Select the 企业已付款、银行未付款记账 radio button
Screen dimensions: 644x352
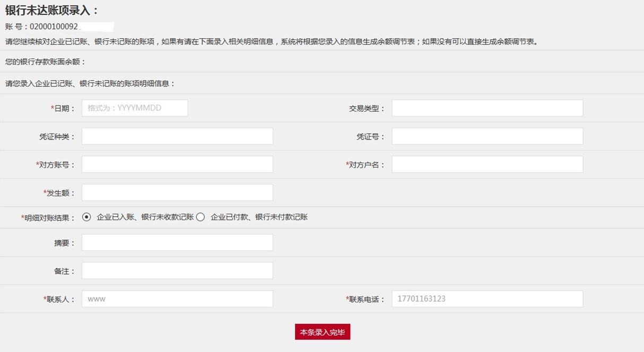click(x=200, y=217)
